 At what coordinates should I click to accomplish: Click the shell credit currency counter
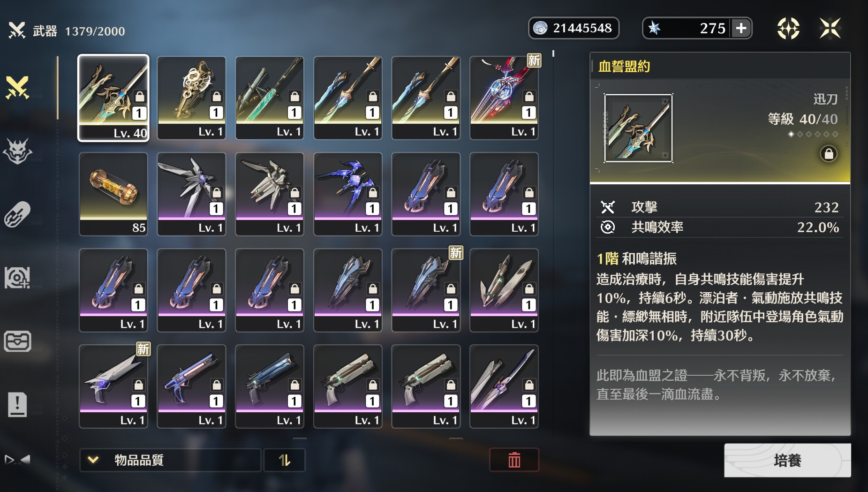pos(574,28)
